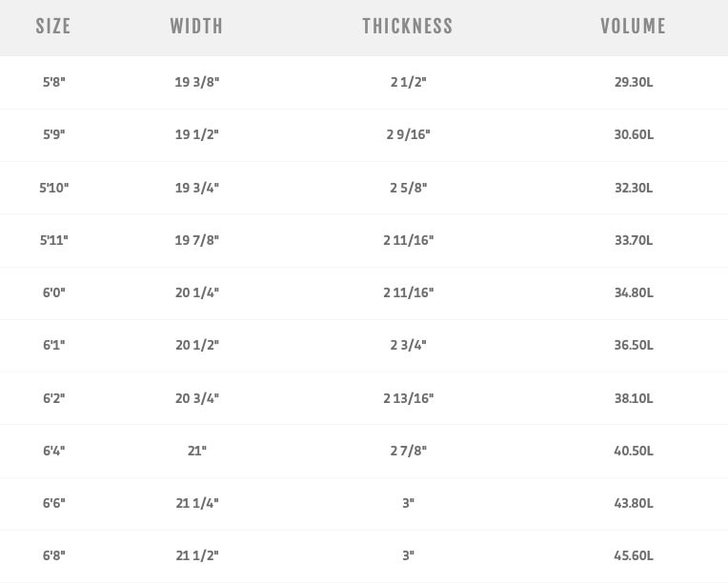The image size is (728, 584).
Task: Click the 20 3/4" width cell
Action: [197, 397]
